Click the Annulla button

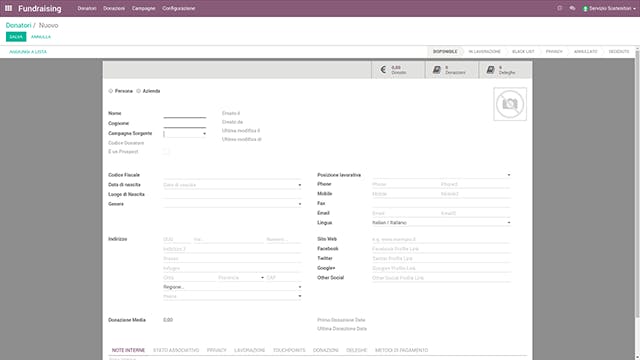point(41,37)
